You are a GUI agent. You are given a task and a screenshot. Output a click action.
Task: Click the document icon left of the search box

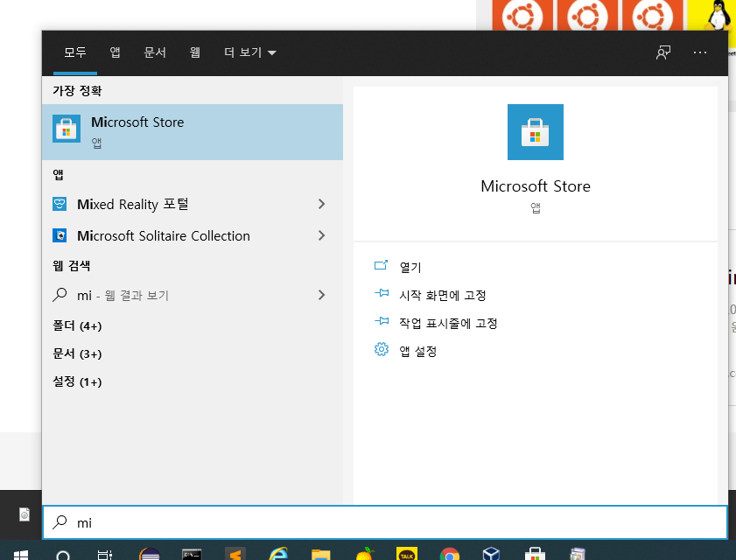[25, 514]
